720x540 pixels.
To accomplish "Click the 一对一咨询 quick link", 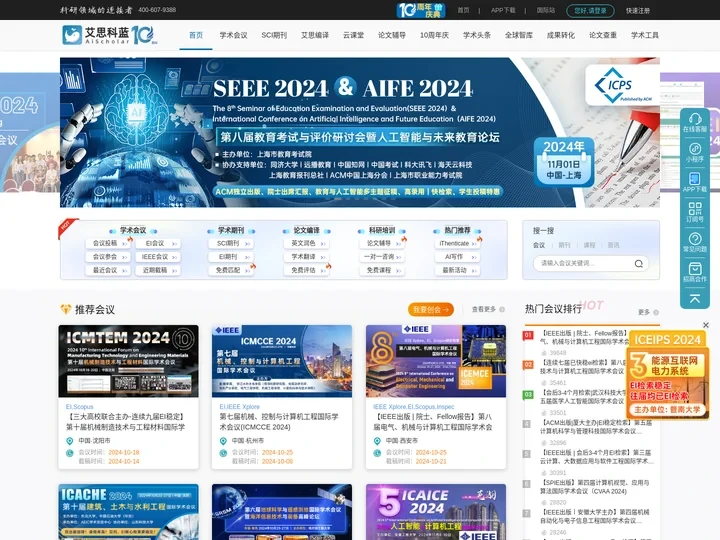I will point(382,257).
